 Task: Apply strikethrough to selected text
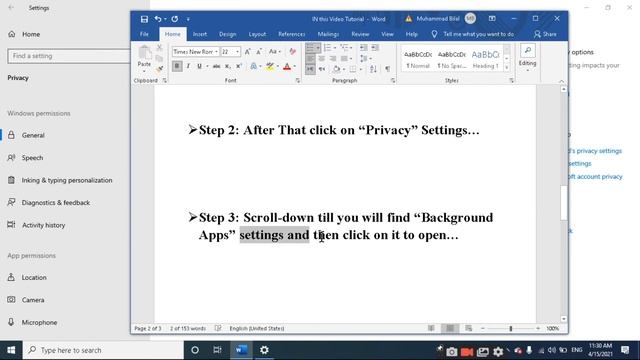pos(216,66)
